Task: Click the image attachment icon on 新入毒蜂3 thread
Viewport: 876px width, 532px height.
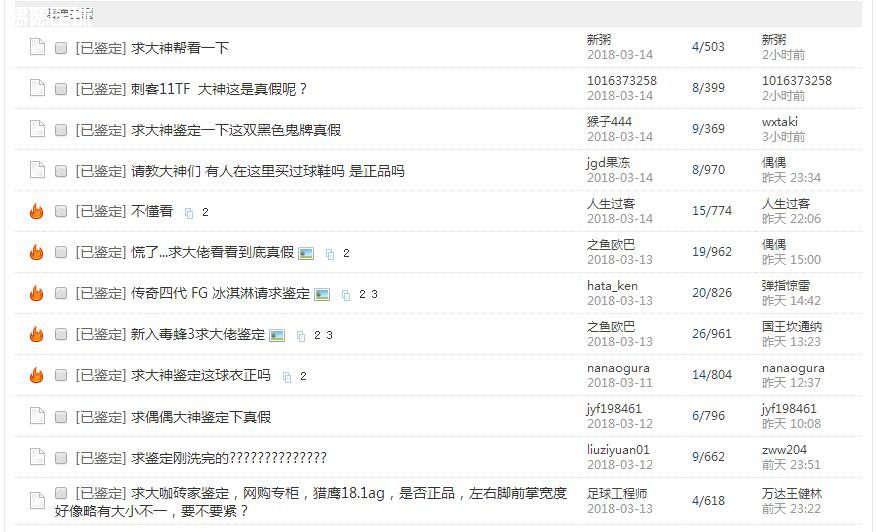Action: pos(277,335)
